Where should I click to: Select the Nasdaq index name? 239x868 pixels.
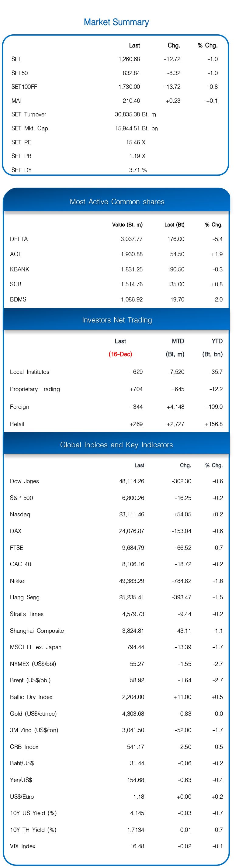(20, 514)
